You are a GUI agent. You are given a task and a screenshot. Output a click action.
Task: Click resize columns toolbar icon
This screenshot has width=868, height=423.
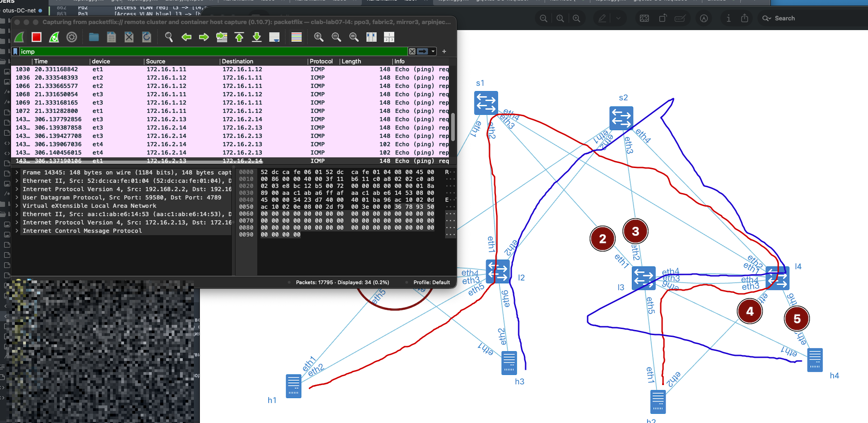click(x=372, y=37)
